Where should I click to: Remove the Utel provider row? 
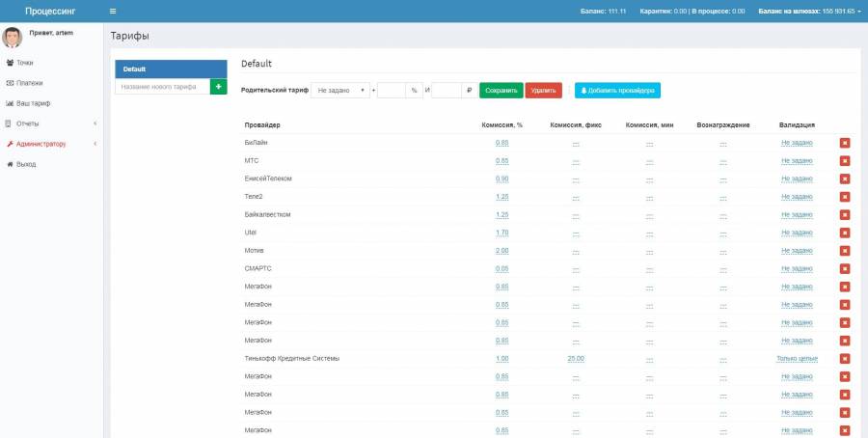click(845, 233)
